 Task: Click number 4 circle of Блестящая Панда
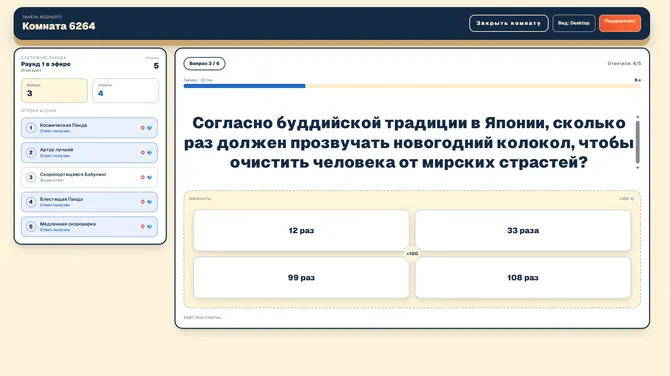tap(31, 202)
